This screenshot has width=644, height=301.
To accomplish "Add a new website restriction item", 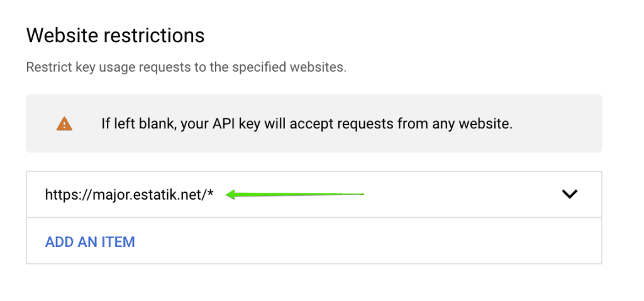I will 90,242.
